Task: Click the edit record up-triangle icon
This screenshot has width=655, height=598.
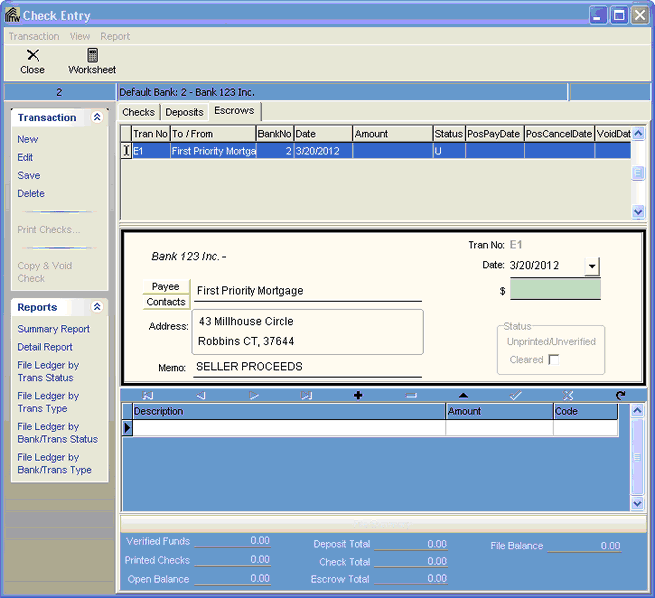Action: (x=463, y=396)
